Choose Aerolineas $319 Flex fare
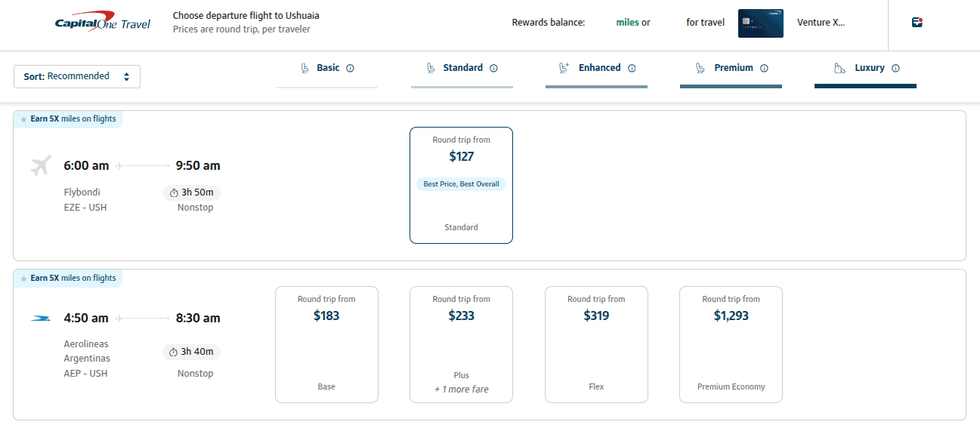980x425 pixels. pos(596,344)
